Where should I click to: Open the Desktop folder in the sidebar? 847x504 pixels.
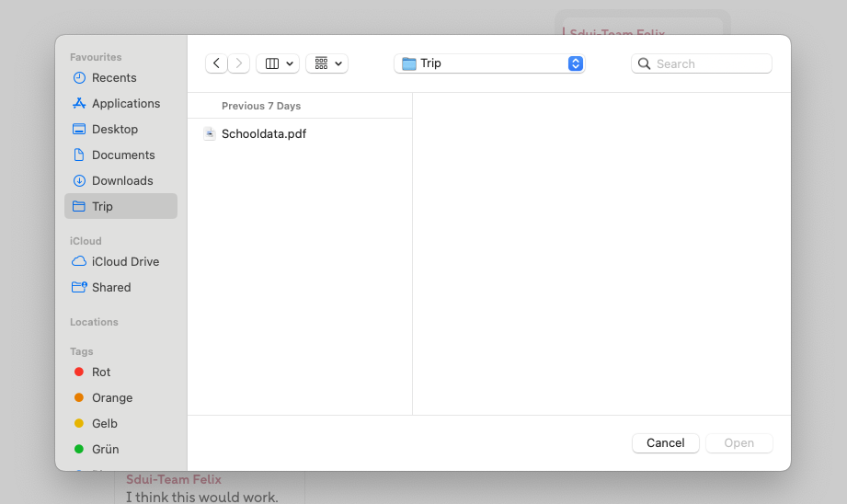115,130
